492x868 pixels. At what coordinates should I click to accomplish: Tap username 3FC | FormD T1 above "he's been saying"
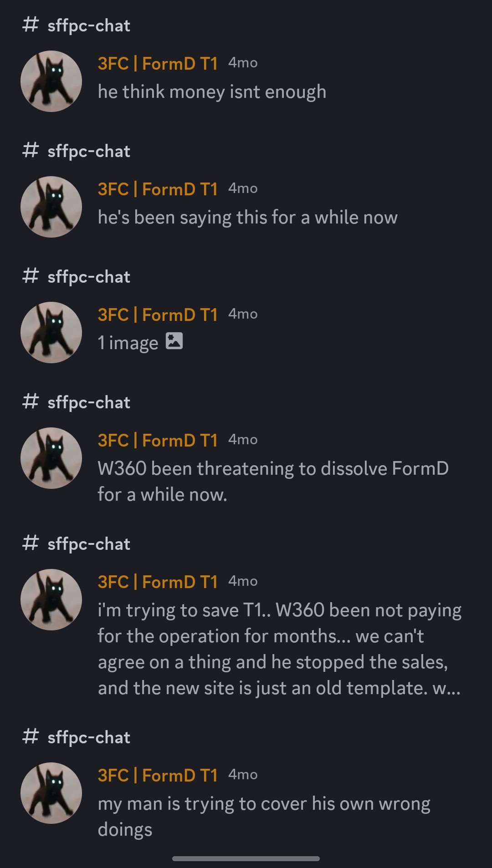point(158,189)
